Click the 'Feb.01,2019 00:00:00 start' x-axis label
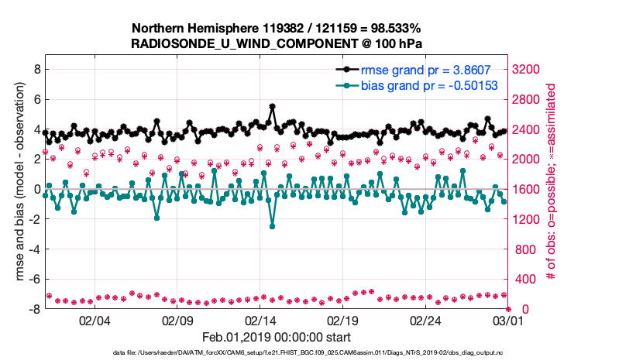643x364 pixels. point(277,338)
